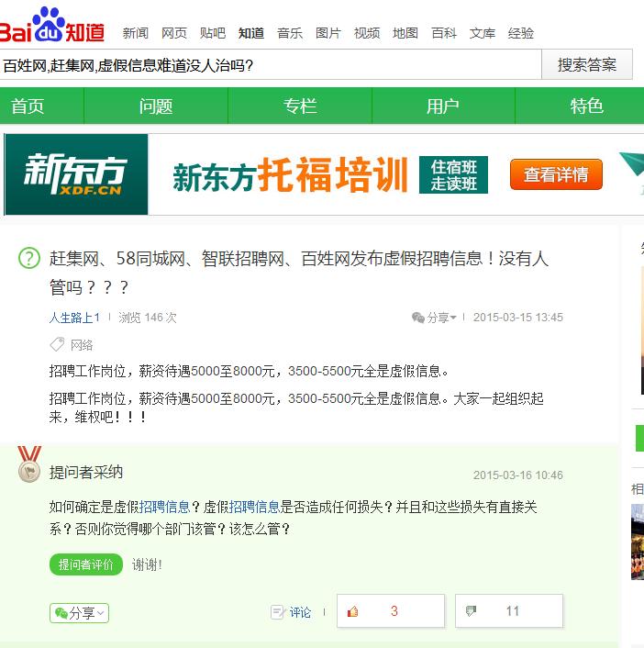Open 文库 in top navigation

click(482, 33)
